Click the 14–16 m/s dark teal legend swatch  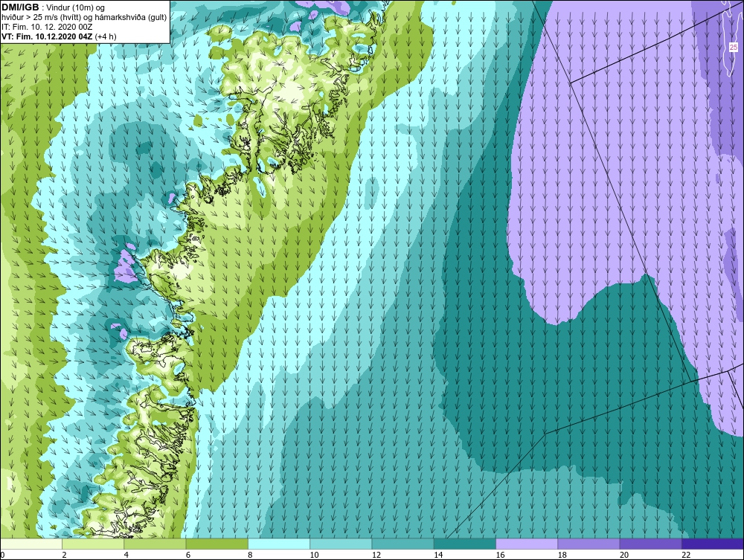[465, 544]
